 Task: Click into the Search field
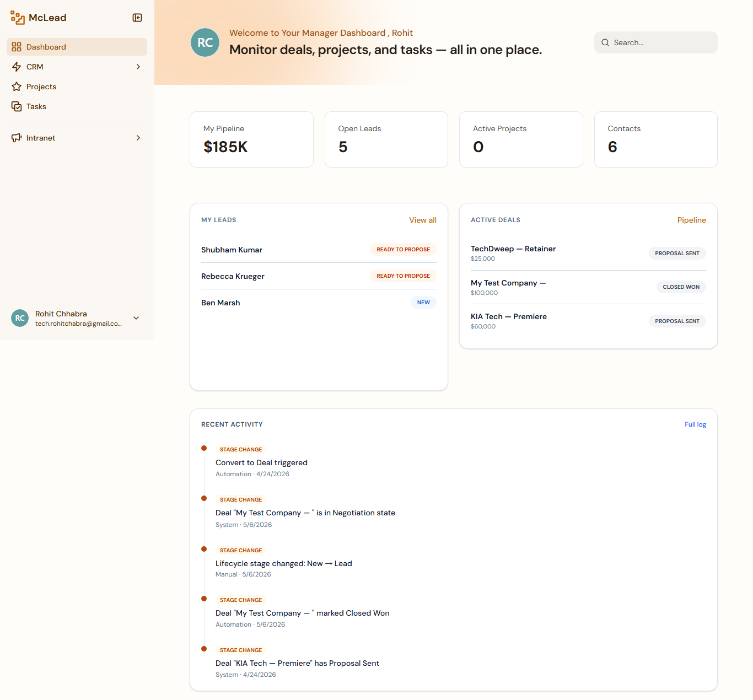656,42
